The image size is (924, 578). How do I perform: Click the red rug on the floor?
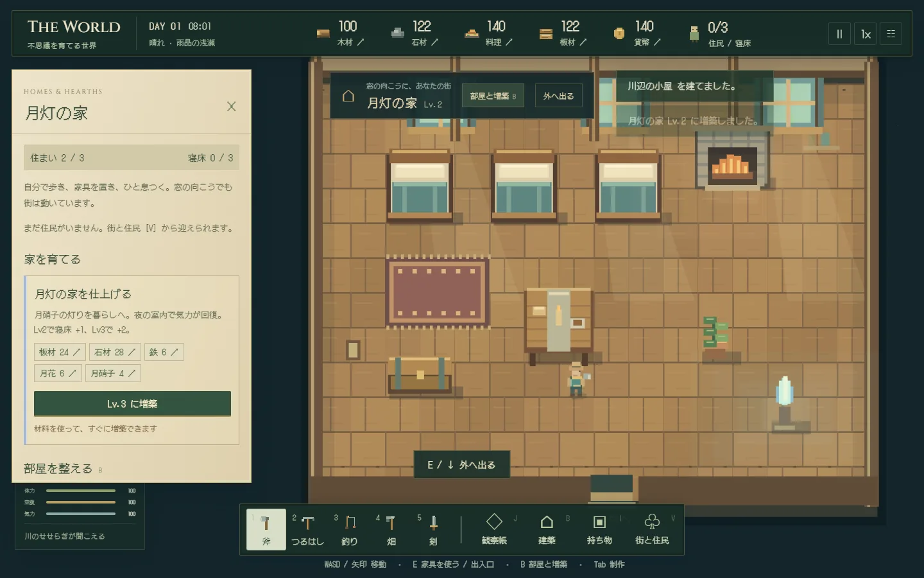pyautogui.click(x=438, y=292)
